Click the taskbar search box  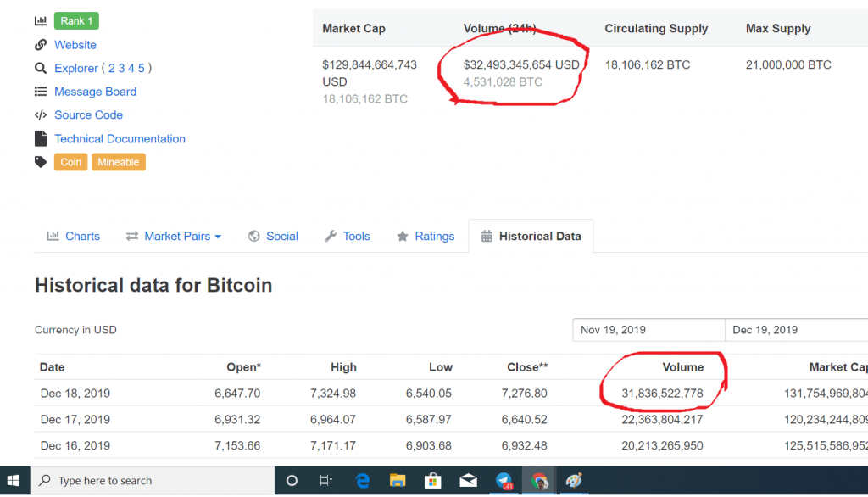(153, 481)
